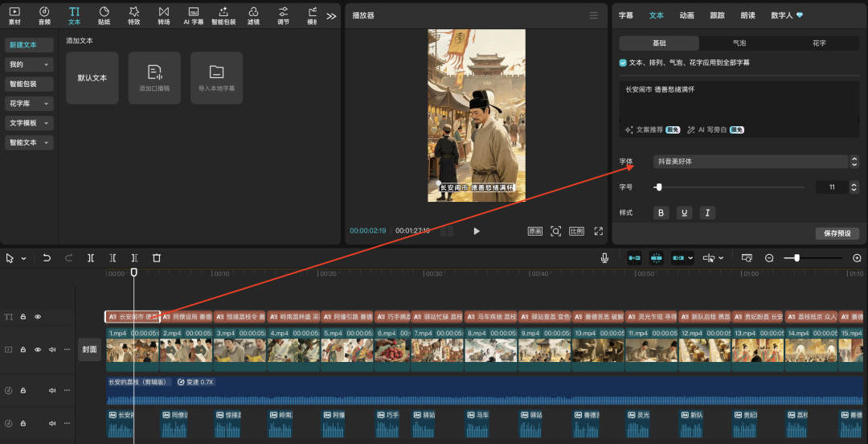Click the delete trash icon in timeline toolbar
The image size is (868, 444).
point(157,258)
